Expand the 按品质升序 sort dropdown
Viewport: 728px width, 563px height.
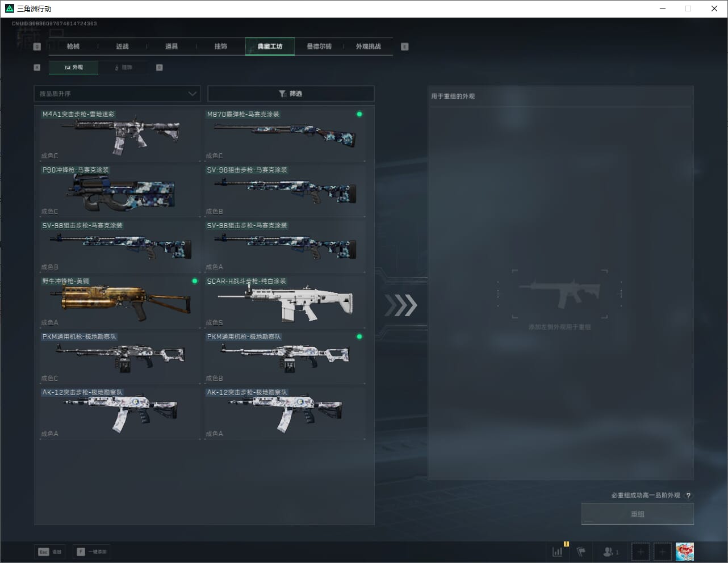pyautogui.click(x=117, y=94)
